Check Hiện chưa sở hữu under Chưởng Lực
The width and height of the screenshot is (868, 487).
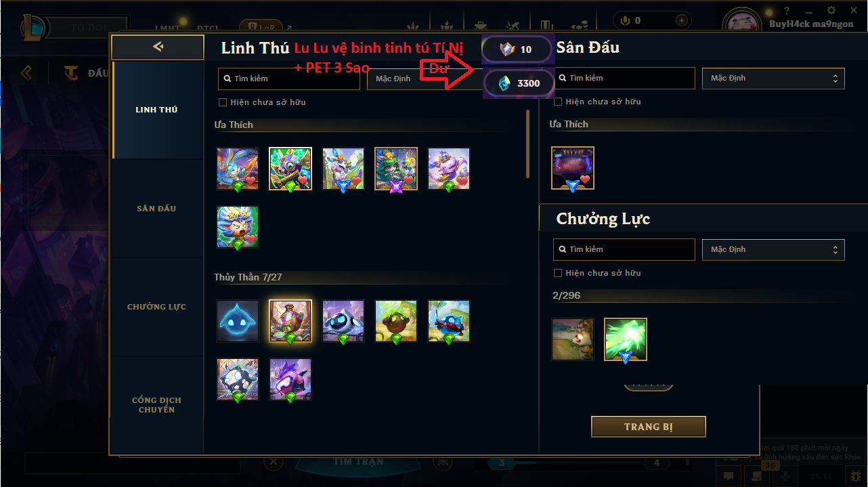tap(558, 273)
